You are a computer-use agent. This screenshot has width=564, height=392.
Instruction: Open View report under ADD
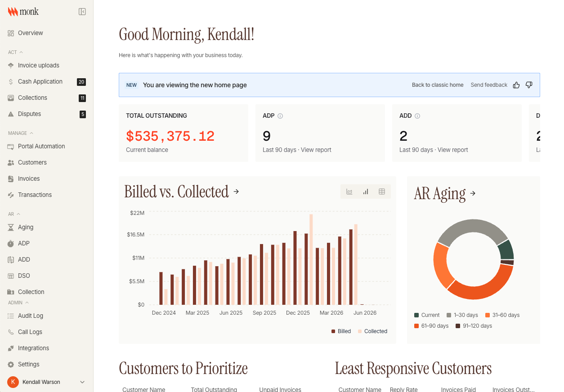click(x=453, y=150)
